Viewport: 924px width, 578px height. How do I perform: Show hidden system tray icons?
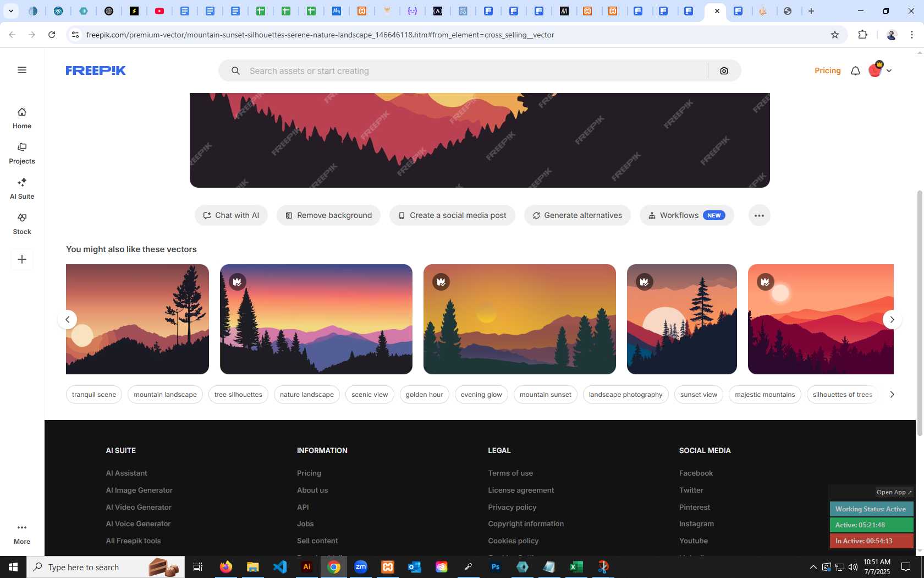813,567
